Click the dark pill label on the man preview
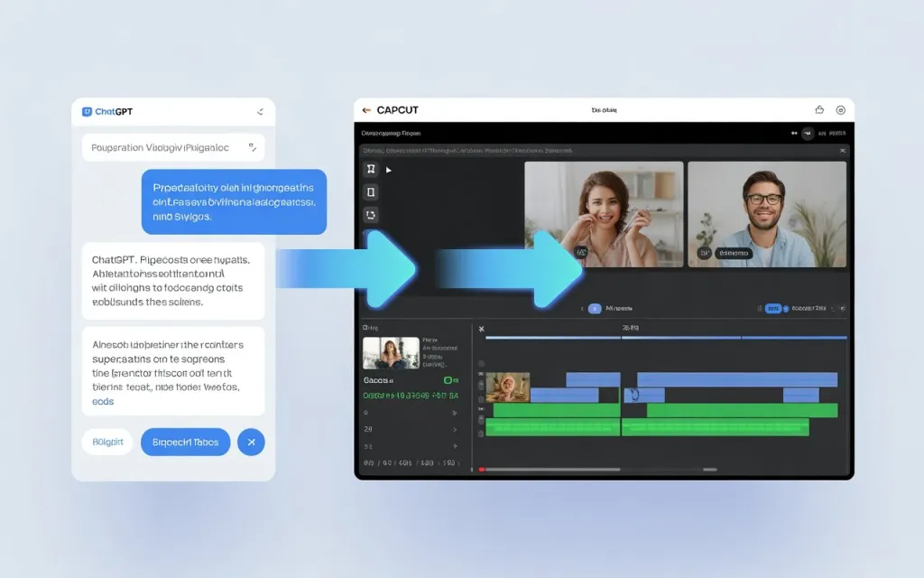The image size is (924, 578). pyautogui.click(x=734, y=253)
